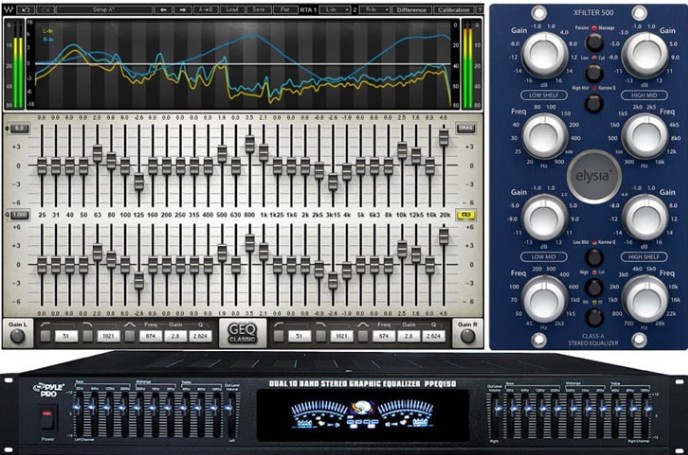Image resolution: width=688 pixels, height=455 pixels.
Task: Click the DRAW mode button
Action: 466,128
